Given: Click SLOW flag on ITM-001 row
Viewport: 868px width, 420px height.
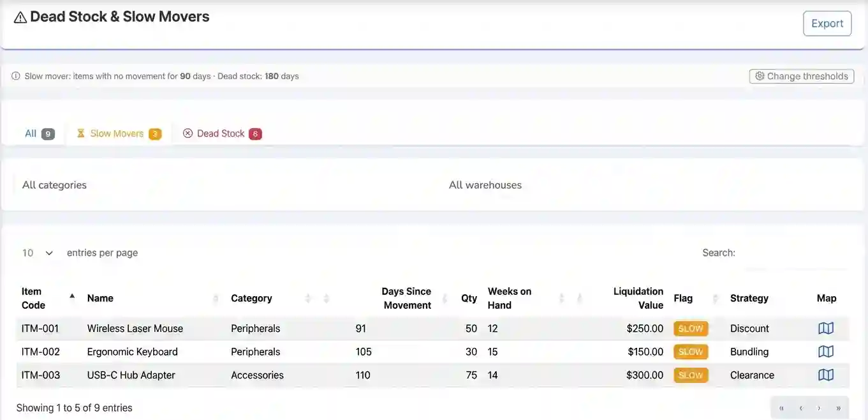Looking at the screenshot, I should click(x=691, y=329).
